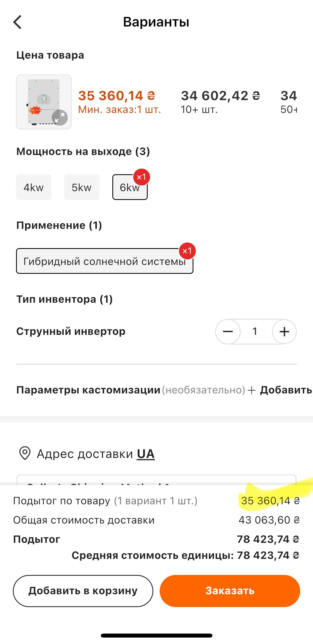
Task: Select the 4kw power option
Action: click(x=34, y=187)
